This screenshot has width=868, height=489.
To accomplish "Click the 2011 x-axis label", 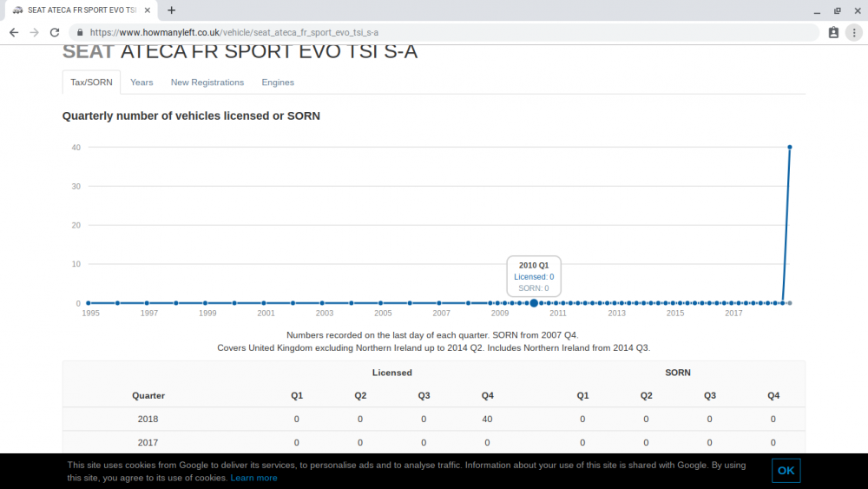I will 558,314.
